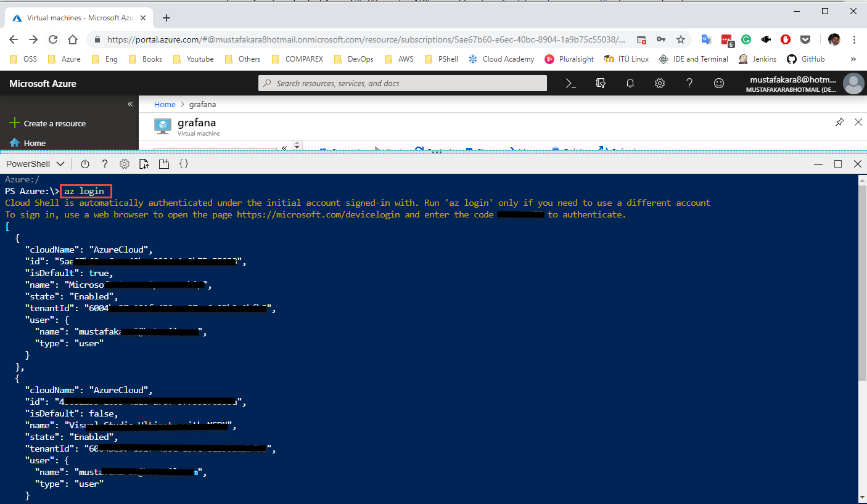The height and width of the screenshot is (504, 867).
Task: Maximize the Cloud Shell pane
Action: (837, 164)
